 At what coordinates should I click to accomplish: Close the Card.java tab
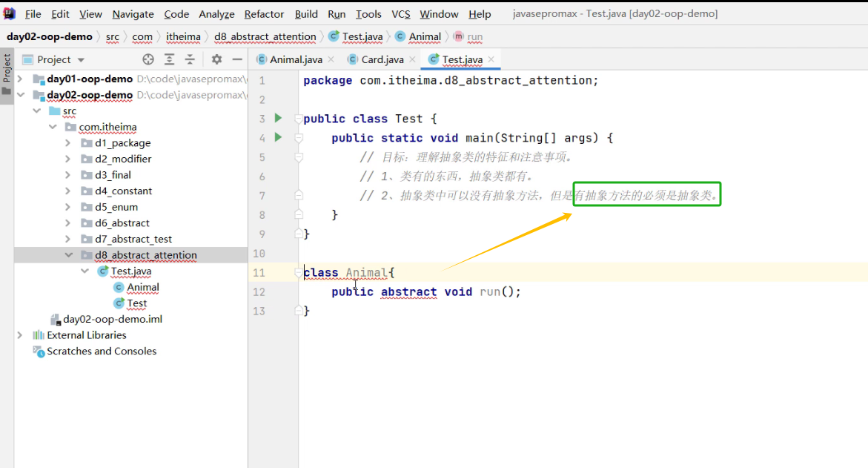[x=412, y=59]
